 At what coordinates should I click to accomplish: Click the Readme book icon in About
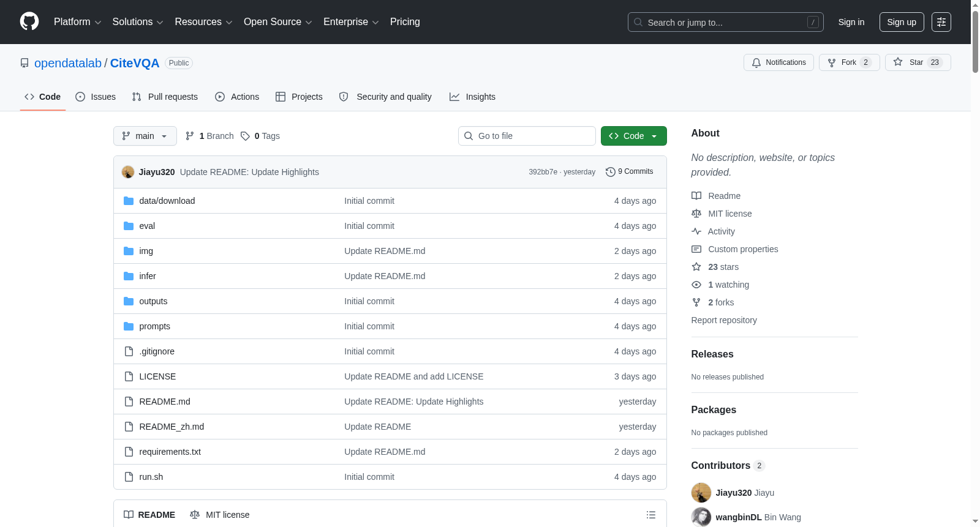[696, 196]
